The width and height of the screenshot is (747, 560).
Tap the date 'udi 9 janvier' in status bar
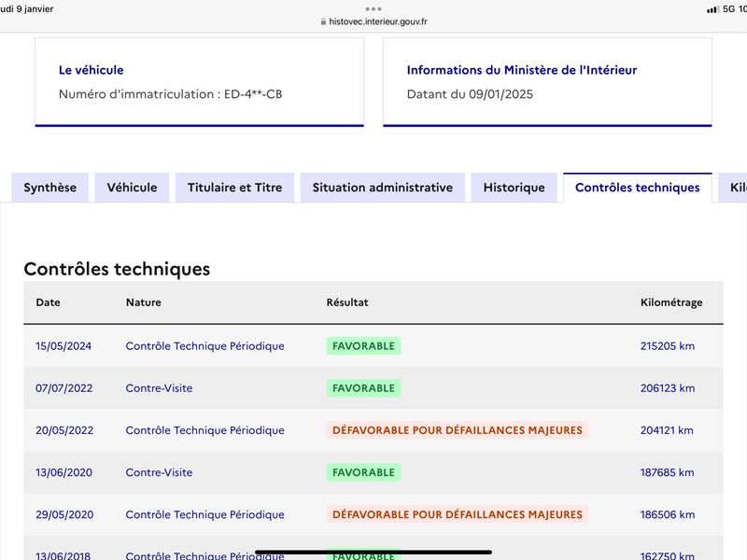tap(27, 8)
